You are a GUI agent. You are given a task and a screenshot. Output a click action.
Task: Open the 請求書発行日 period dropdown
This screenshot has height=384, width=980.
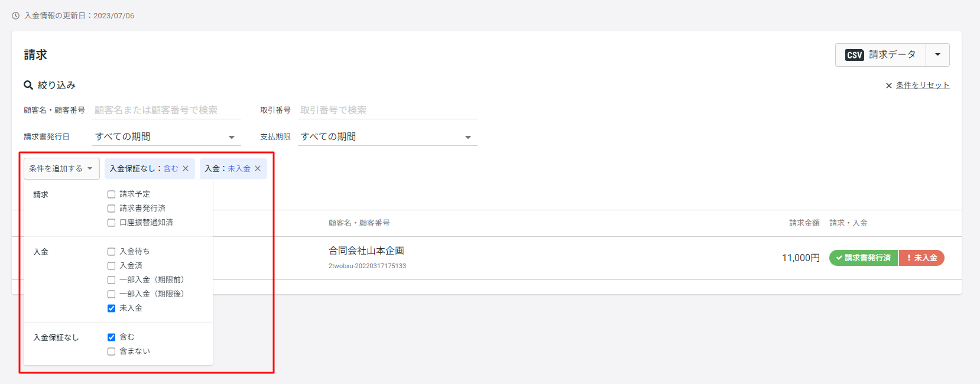(x=167, y=136)
